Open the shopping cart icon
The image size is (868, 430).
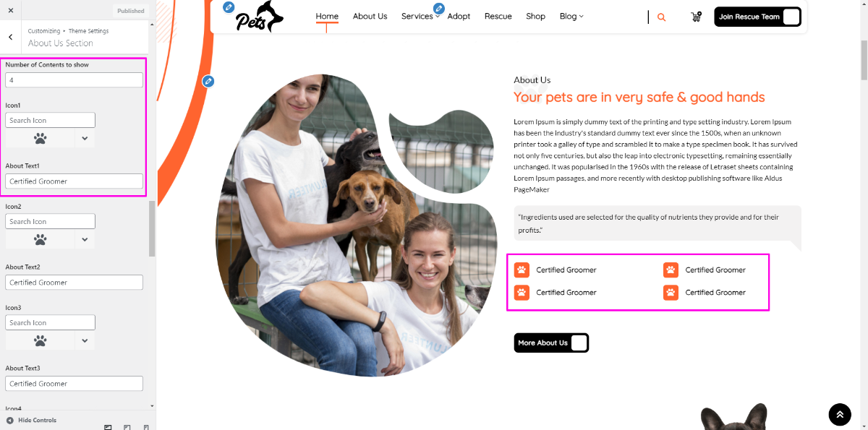point(696,17)
